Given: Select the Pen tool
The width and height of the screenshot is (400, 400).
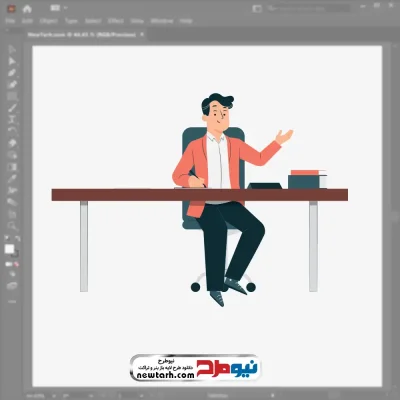Looking at the screenshot, I should [x=12, y=73].
